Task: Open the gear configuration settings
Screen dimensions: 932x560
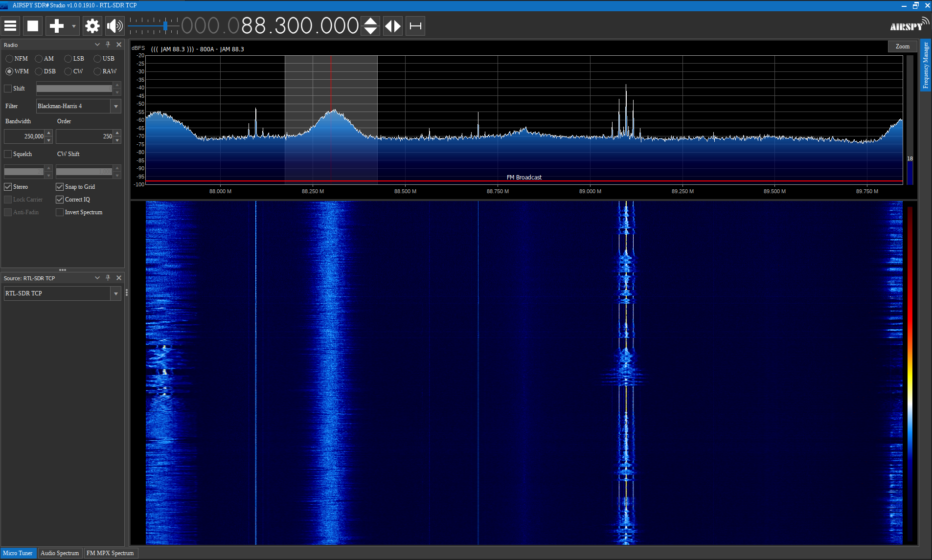Action: pos(92,26)
